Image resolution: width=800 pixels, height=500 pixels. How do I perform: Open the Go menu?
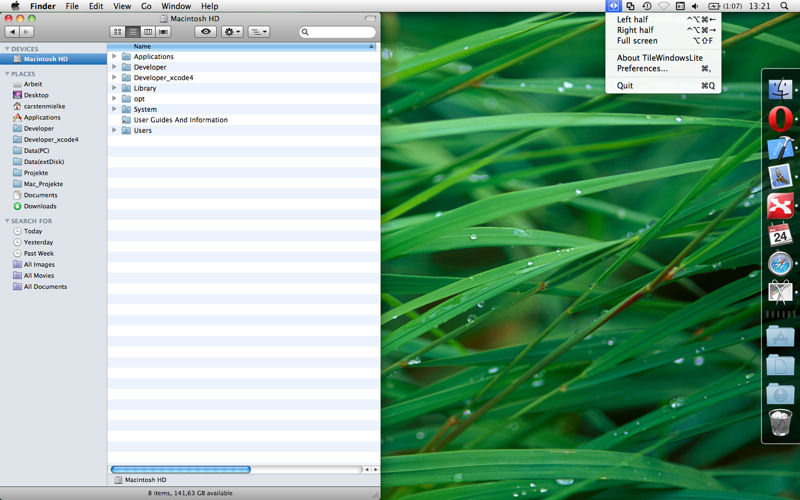[x=146, y=6]
